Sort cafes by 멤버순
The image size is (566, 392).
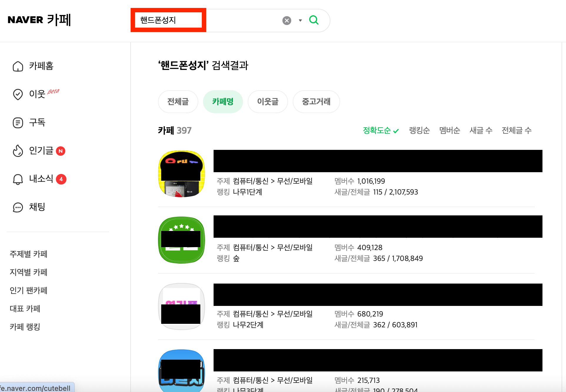tap(450, 130)
